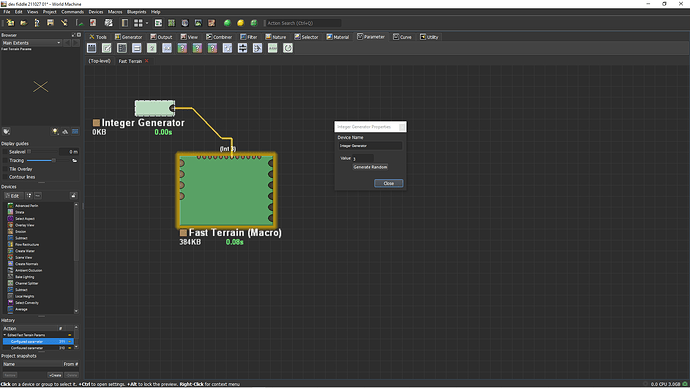
Task: Select Ambient Occlusion in Devices list
Action: point(29,271)
